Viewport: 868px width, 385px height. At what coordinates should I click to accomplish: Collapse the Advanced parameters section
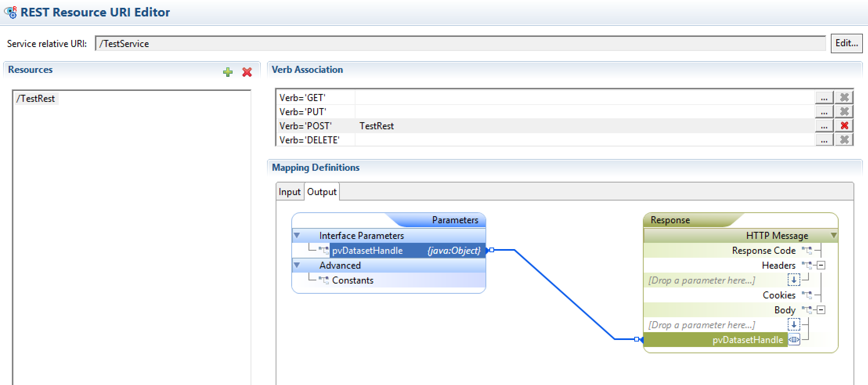pos(297,265)
